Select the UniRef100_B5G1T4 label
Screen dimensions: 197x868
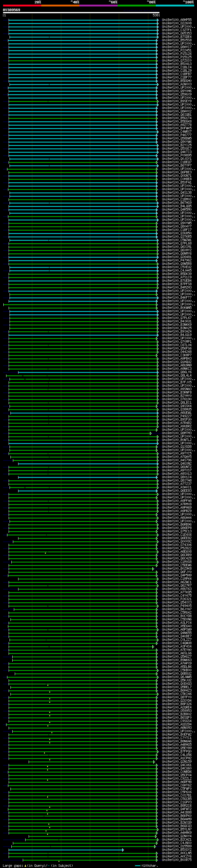coord(177,118)
